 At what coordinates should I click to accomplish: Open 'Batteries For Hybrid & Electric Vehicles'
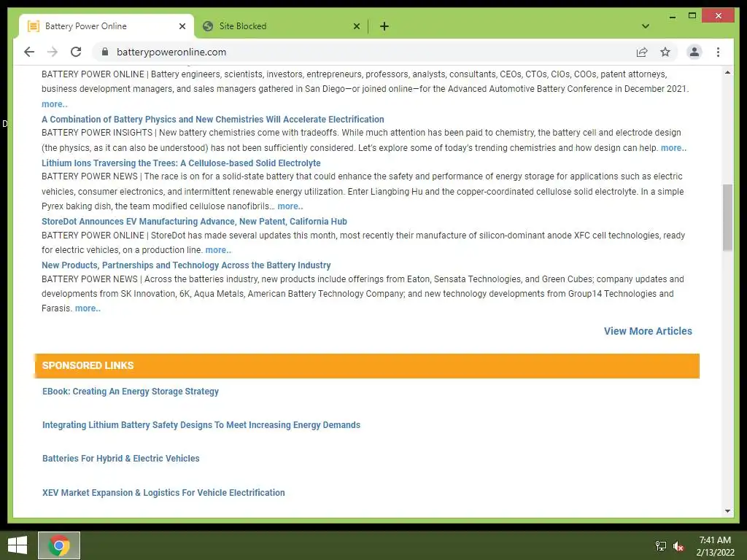tap(121, 459)
